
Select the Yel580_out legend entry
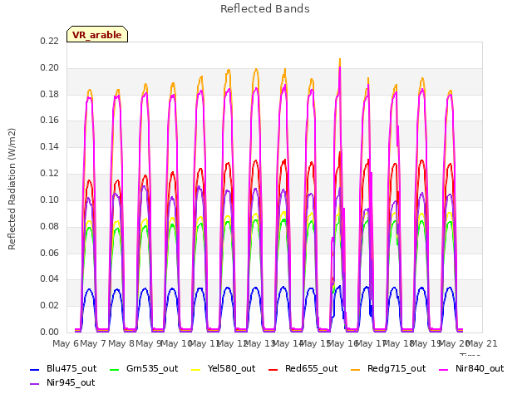pos(224,368)
